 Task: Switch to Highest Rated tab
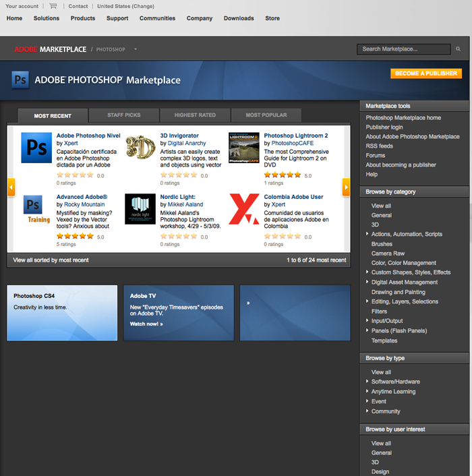(x=195, y=115)
